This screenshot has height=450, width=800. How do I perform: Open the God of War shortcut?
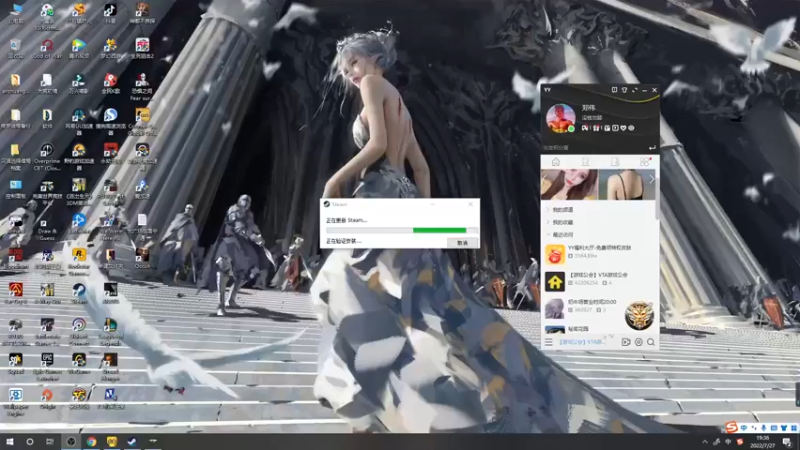[x=47, y=49]
